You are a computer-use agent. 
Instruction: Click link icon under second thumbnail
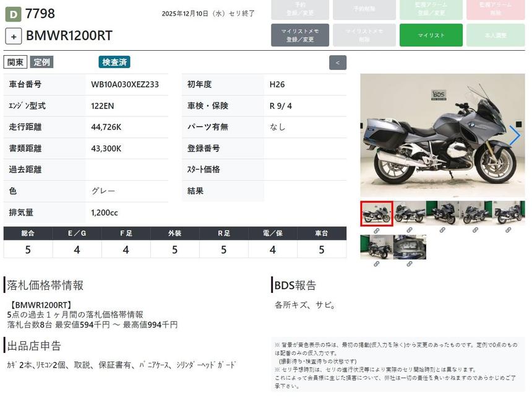[410, 230]
